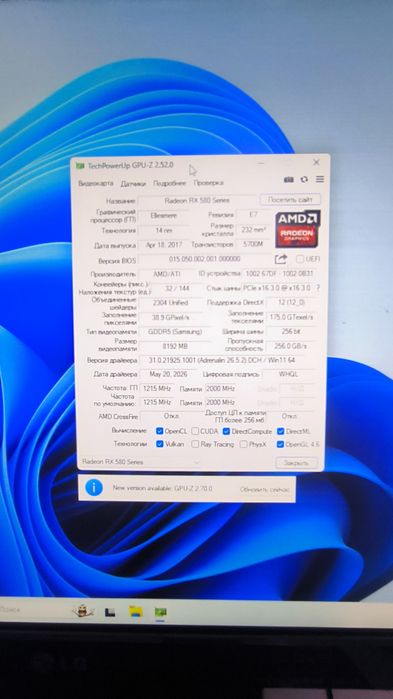Switch to the Датчики tab
This screenshot has width=393, height=699.
pos(133,183)
